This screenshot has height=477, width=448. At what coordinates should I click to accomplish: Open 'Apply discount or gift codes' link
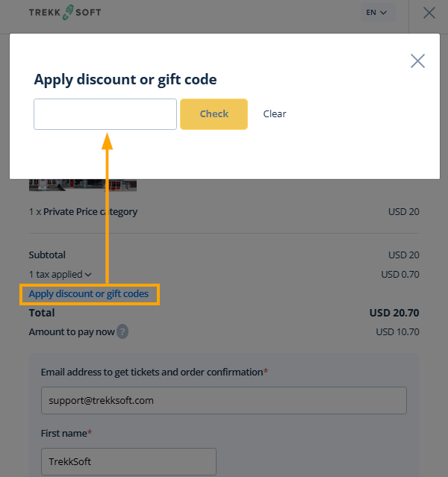89,294
